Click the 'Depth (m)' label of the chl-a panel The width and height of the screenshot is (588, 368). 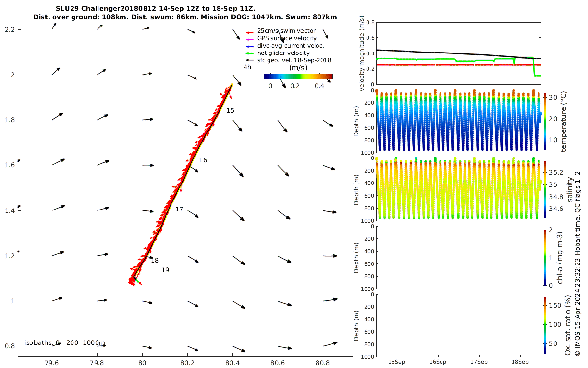click(x=357, y=257)
